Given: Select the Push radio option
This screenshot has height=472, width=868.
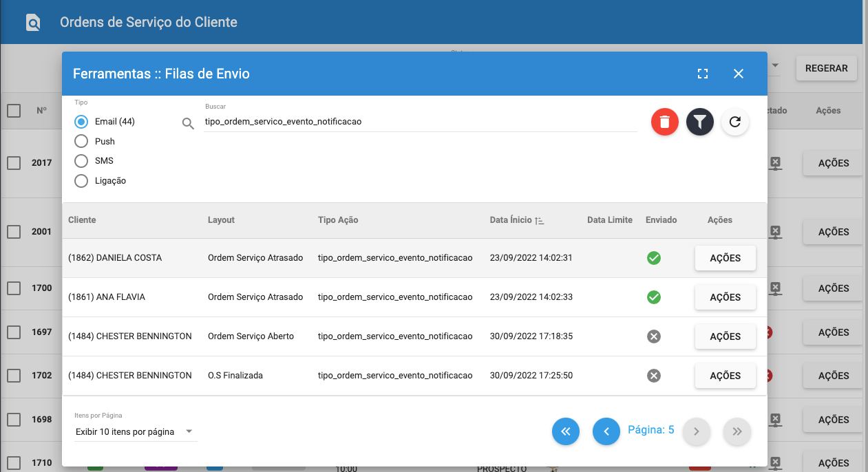Looking at the screenshot, I should [x=82, y=141].
